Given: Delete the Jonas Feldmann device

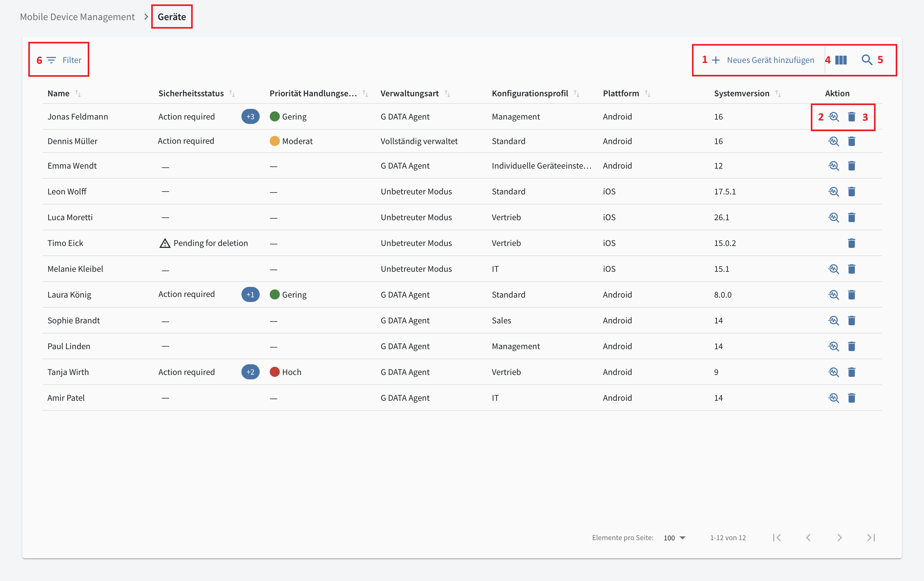Looking at the screenshot, I should click(851, 117).
